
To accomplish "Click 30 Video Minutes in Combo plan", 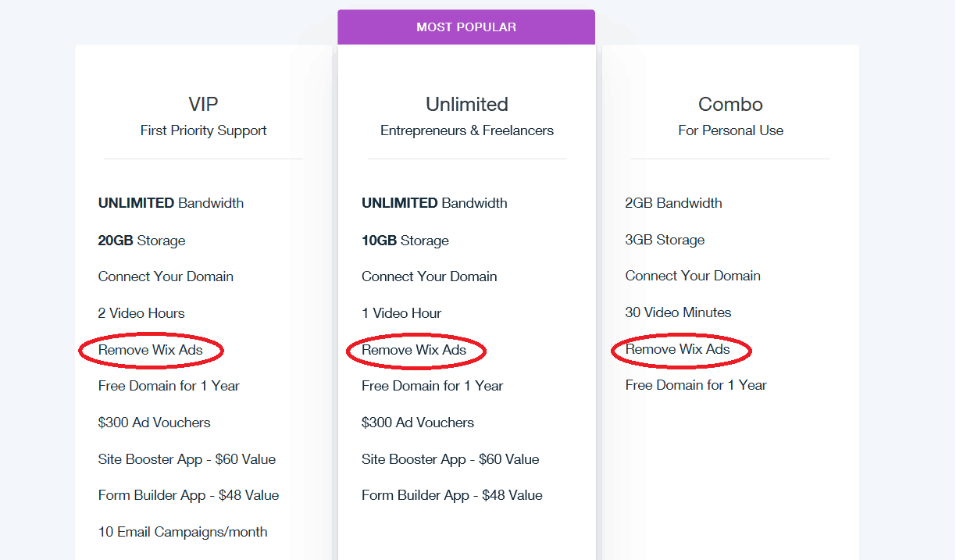I will tap(679, 312).
